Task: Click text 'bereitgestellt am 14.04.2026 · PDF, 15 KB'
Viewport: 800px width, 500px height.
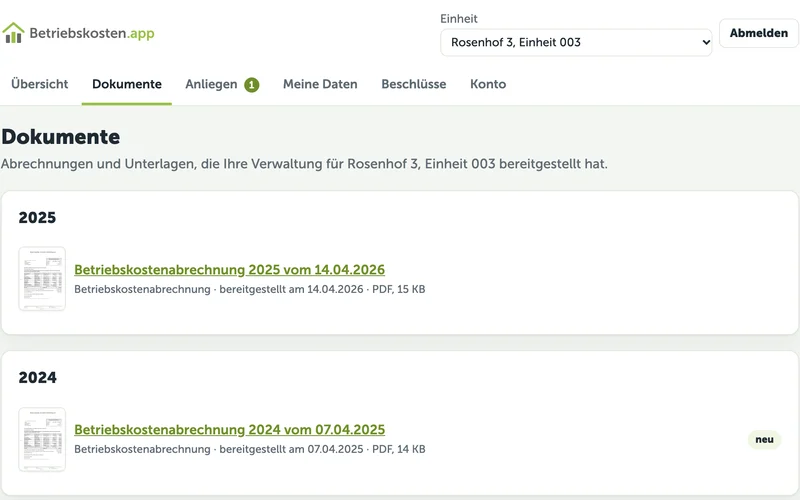Action: [322, 289]
